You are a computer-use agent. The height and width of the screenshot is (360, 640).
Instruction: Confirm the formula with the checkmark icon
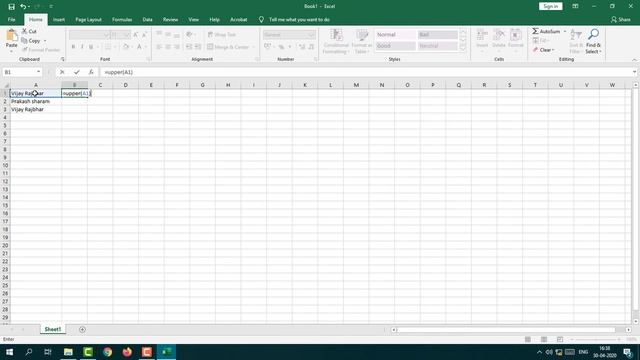pyautogui.click(x=77, y=72)
